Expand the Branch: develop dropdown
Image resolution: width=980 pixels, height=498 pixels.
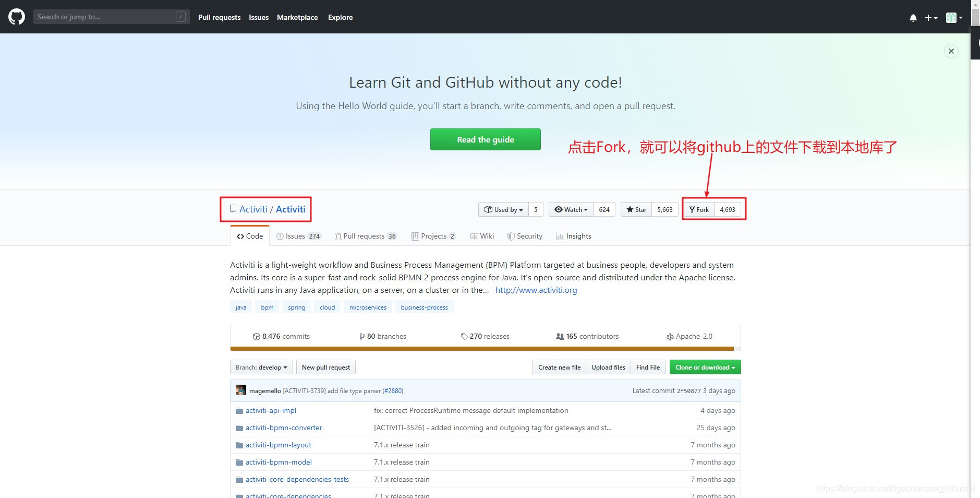(261, 367)
